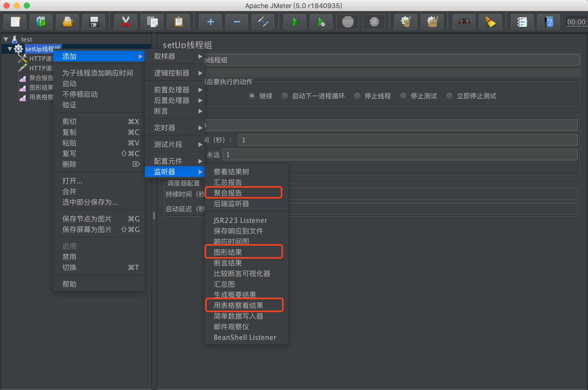Click the Open file folder icon
This screenshot has height=390, width=588.
pos(68,22)
